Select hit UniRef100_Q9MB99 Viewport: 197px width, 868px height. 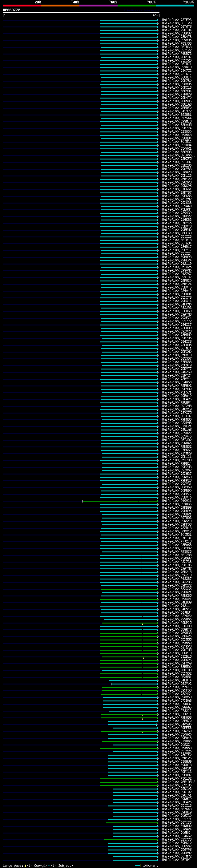point(176,507)
